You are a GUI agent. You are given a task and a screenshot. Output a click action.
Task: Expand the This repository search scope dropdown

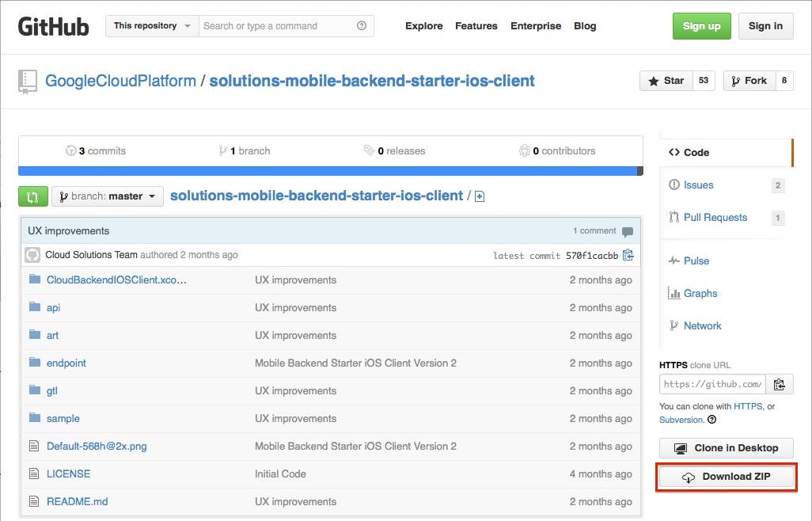tap(152, 26)
